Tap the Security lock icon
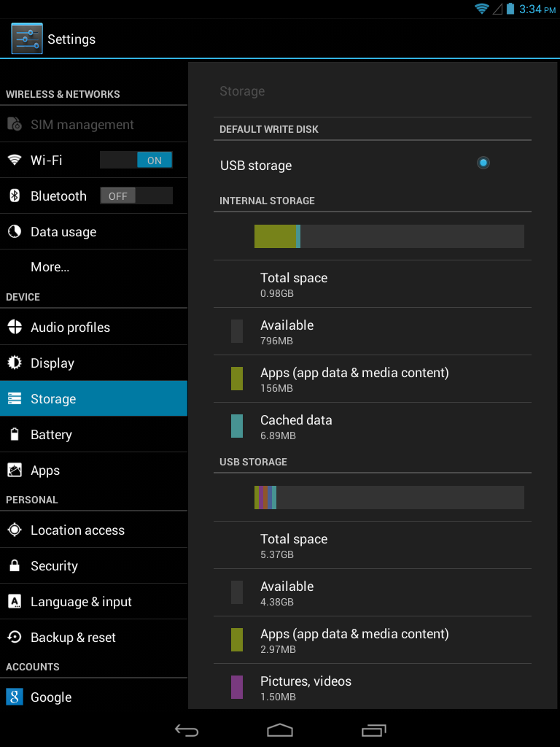 [x=15, y=565]
